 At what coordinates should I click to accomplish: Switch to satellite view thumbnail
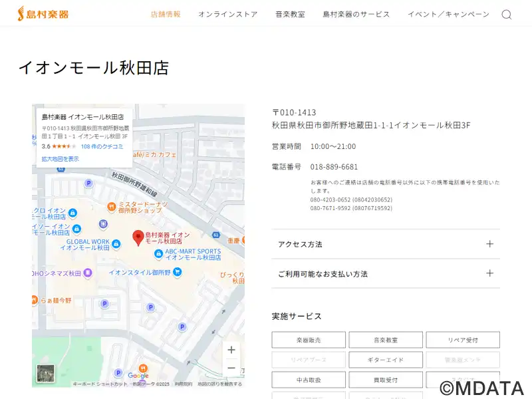(45, 373)
